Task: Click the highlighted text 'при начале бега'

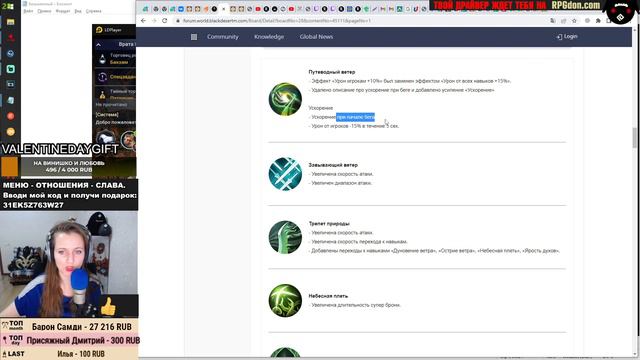Action: pos(356,117)
